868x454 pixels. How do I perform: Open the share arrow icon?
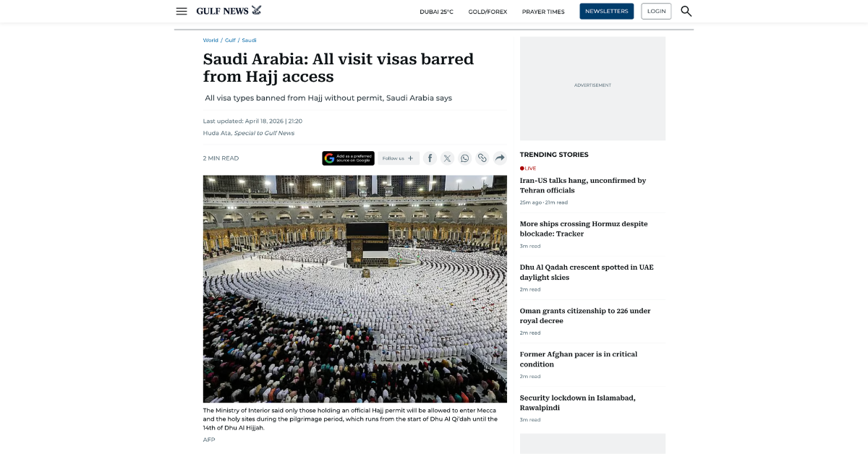(500, 158)
